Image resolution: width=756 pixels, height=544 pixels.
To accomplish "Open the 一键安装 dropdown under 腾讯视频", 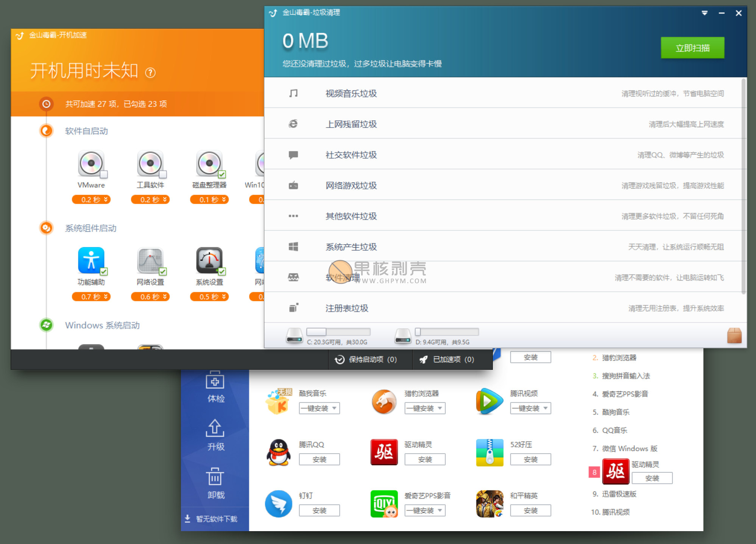I will tap(530, 408).
